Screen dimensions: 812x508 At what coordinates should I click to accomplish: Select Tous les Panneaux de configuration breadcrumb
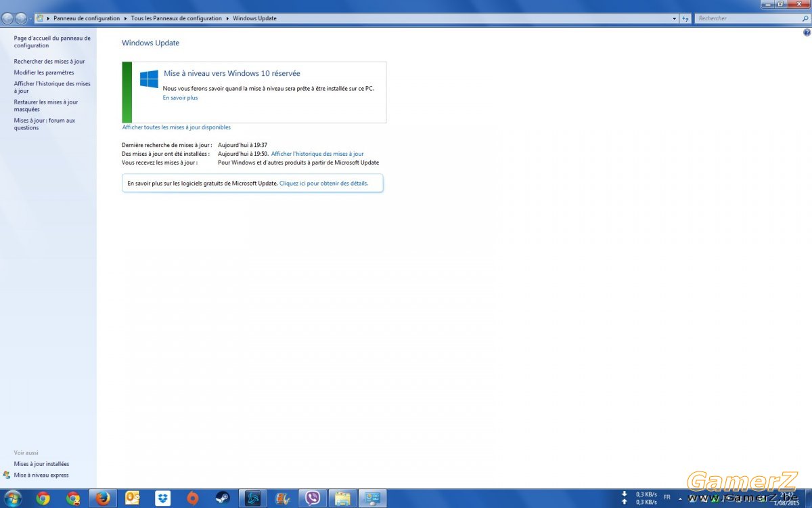point(177,18)
